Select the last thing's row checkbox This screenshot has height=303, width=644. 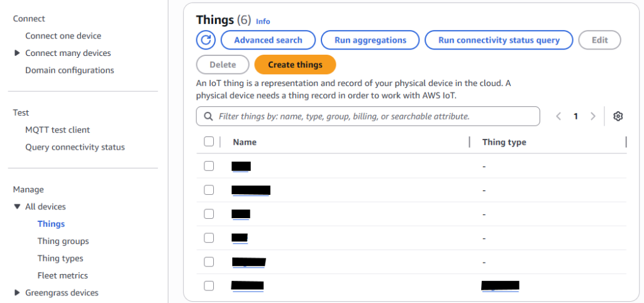click(x=209, y=286)
